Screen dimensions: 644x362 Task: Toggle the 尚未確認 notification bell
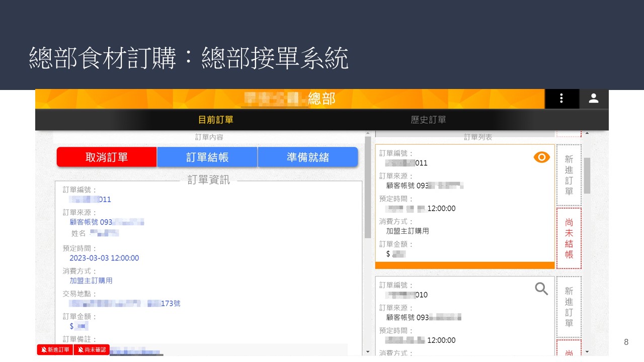(92, 350)
